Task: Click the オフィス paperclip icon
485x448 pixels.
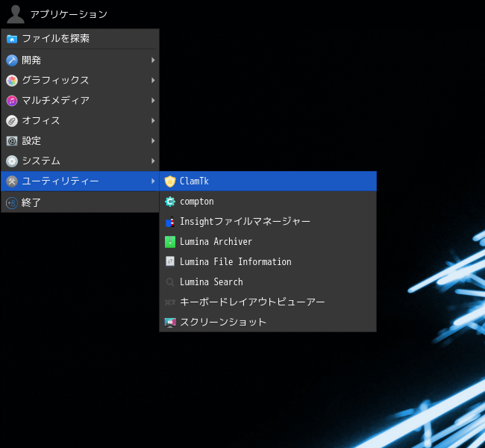Action: (12, 121)
